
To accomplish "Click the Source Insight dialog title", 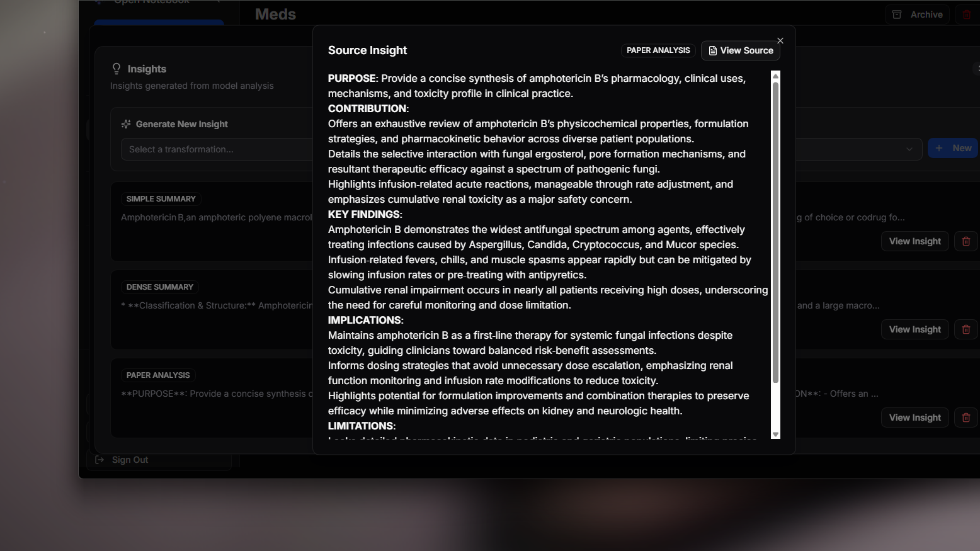I will (x=368, y=50).
